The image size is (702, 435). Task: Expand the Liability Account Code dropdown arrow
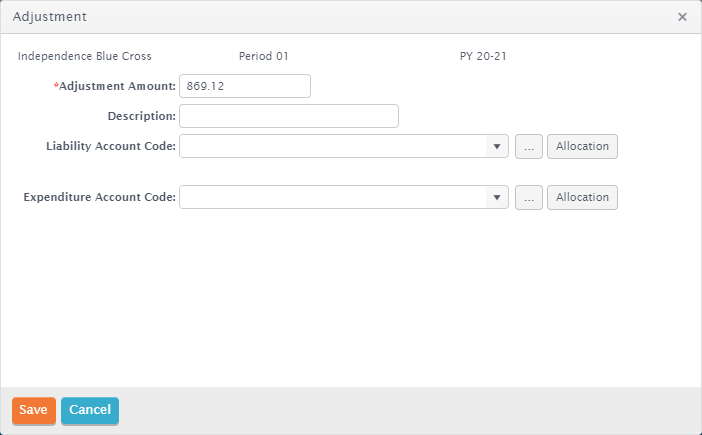(x=497, y=146)
